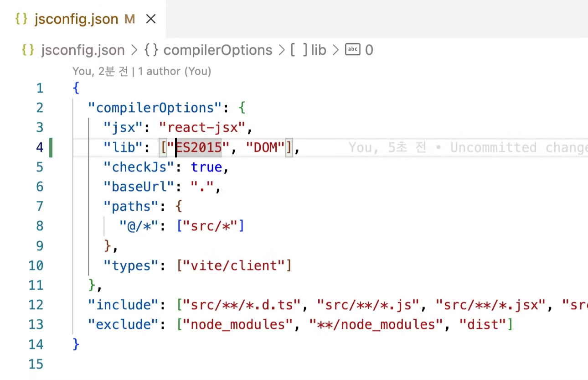Close the jsconfig.json tab

(x=150, y=19)
